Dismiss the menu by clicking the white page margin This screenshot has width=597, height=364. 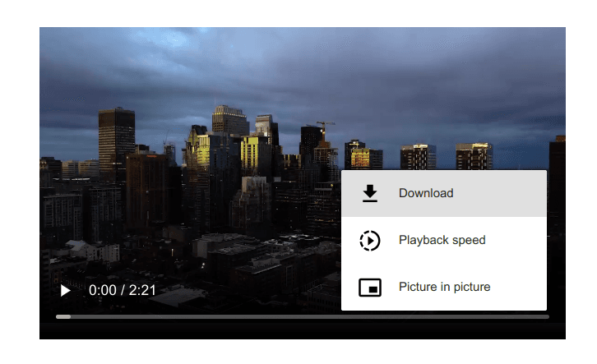[20, 181]
